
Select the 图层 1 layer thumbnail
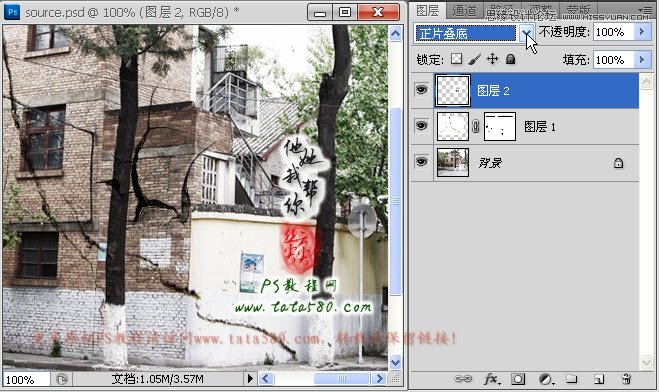453,126
